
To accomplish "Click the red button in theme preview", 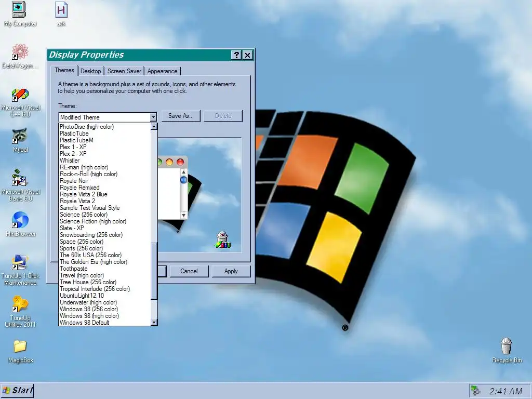I will tap(180, 162).
